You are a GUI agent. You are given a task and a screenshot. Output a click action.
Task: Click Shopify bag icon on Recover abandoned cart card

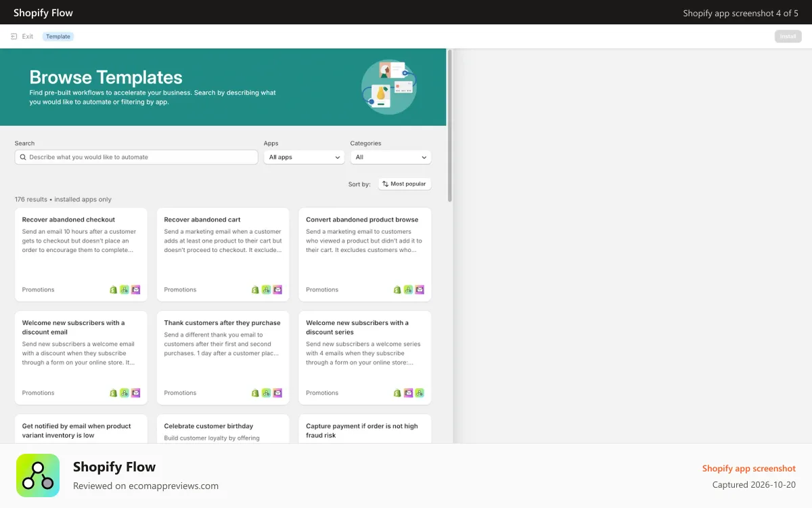255,290
